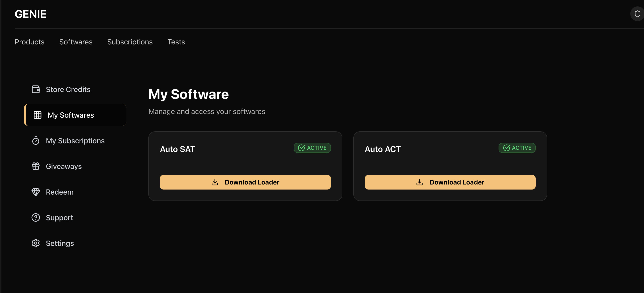This screenshot has width=644, height=293.
Task: Click the Giveaways gift icon
Action: point(36,166)
